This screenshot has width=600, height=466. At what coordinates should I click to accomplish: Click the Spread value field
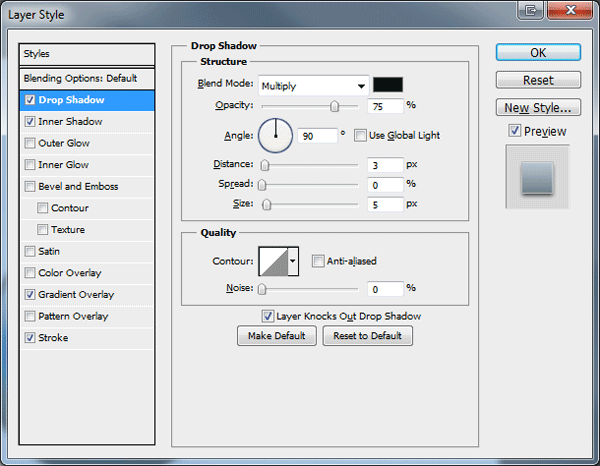(x=385, y=185)
